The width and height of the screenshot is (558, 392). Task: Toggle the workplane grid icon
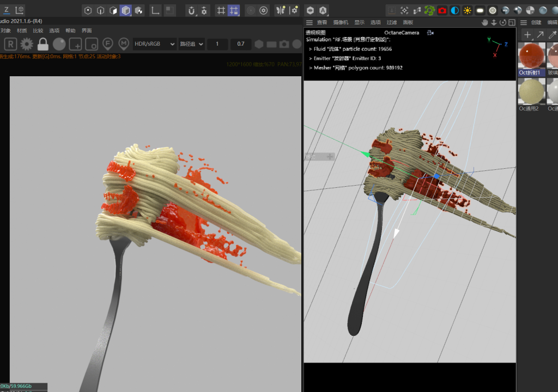point(221,11)
